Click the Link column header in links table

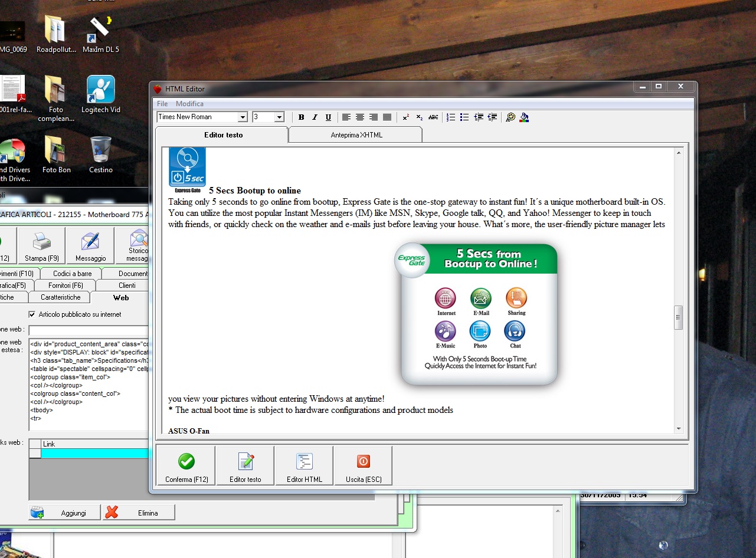tap(94, 444)
